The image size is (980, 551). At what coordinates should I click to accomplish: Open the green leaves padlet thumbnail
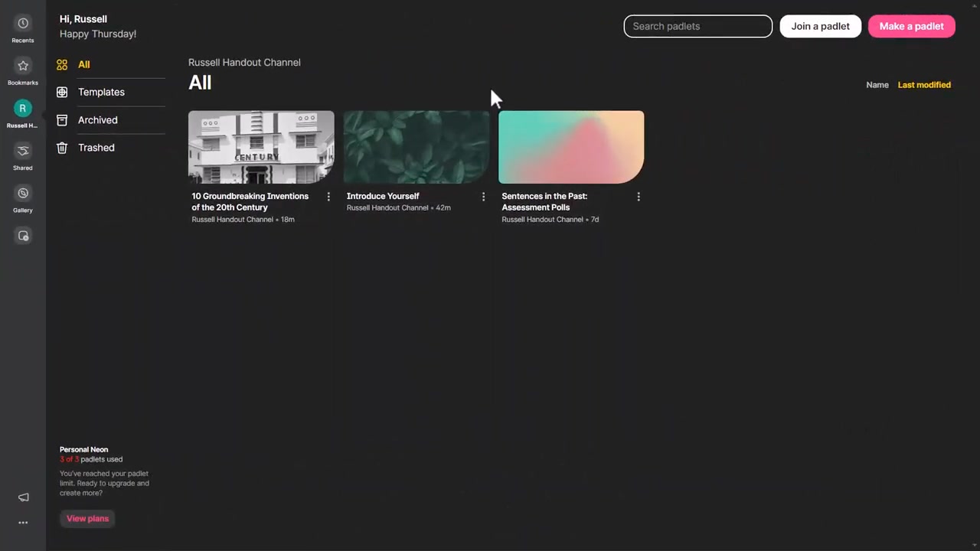click(416, 147)
